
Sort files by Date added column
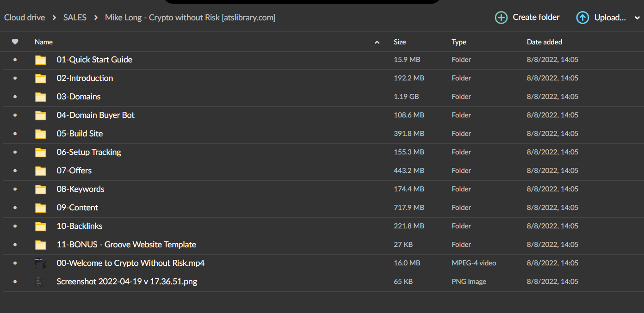(544, 42)
